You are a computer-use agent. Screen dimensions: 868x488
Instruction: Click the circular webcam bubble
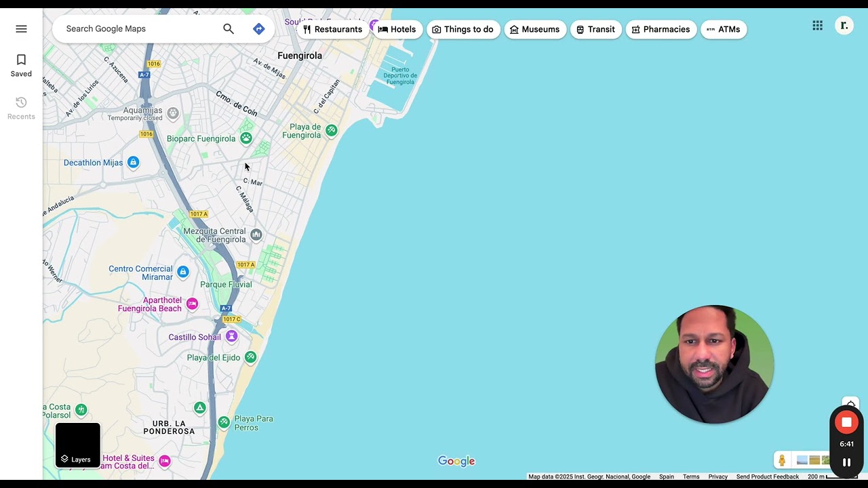point(714,365)
